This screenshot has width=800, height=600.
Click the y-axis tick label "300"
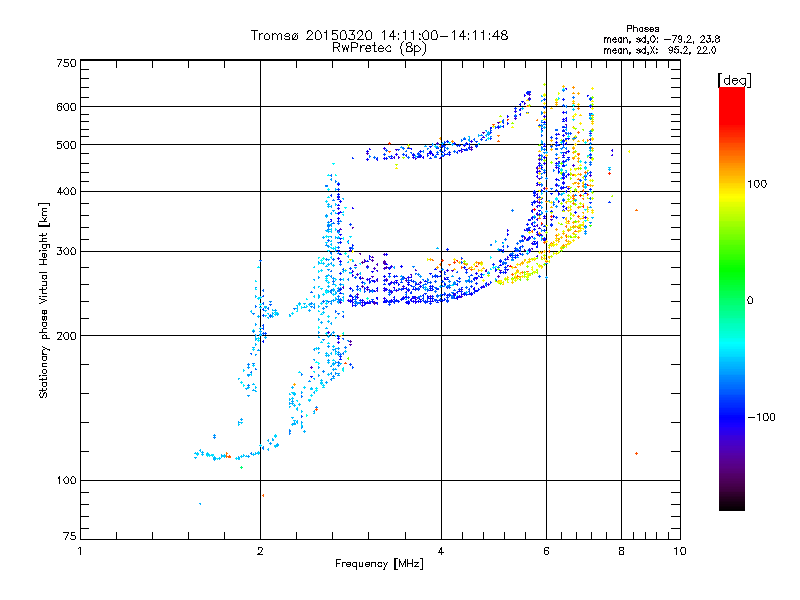pos(66,252)
